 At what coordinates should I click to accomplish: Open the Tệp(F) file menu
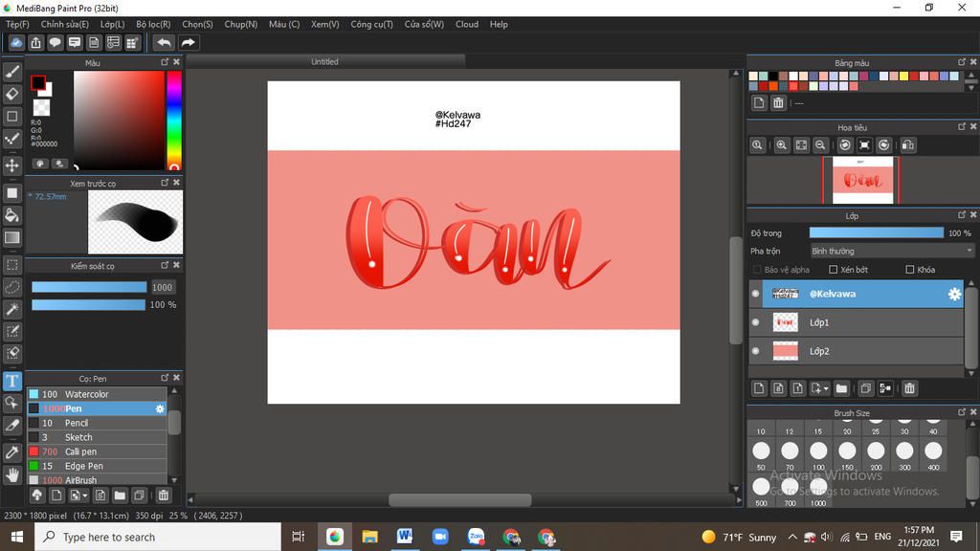pos(17,24)
